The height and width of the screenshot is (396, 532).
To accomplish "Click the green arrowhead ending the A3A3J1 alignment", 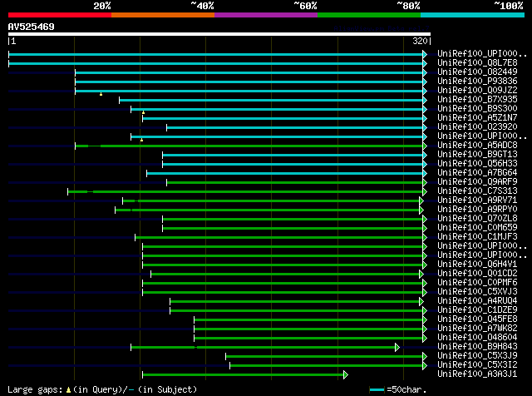I will point(346,375).
